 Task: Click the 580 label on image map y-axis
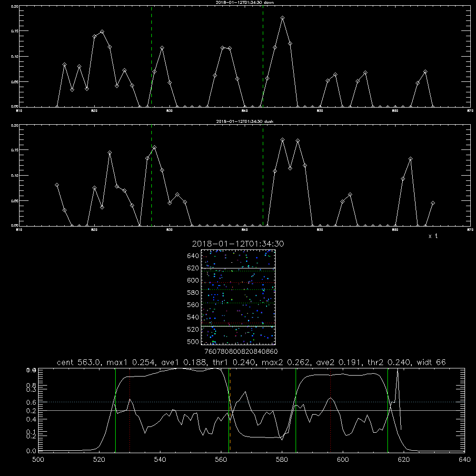tap(193, 293)
